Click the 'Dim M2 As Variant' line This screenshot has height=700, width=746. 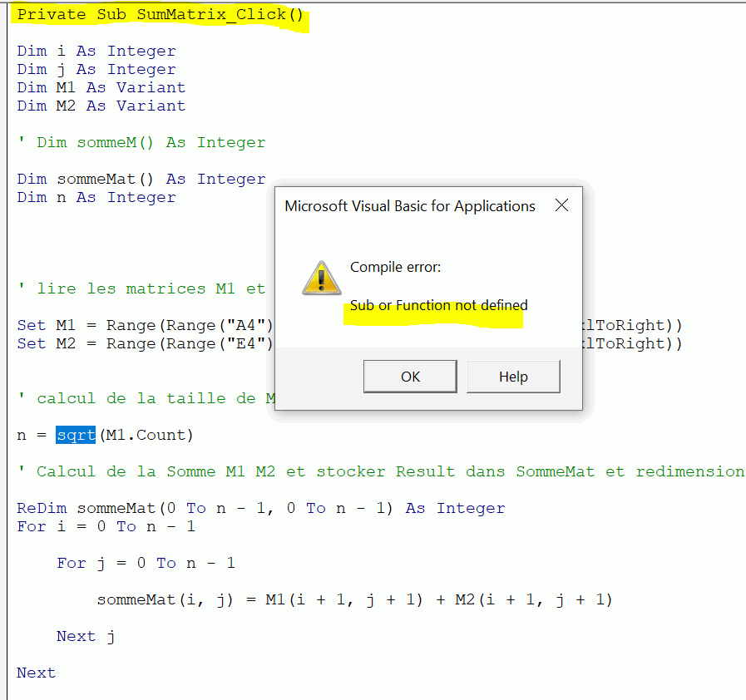tap(101, 106)
